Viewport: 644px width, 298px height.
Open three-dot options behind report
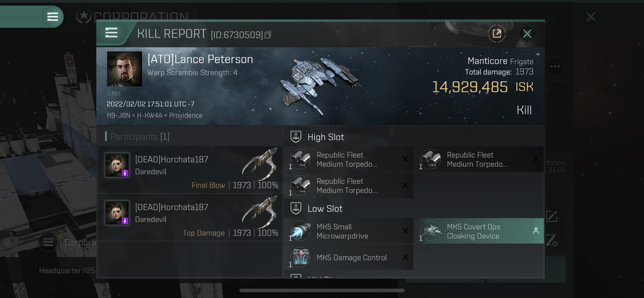pyautogui.click(x=555, y=66)
